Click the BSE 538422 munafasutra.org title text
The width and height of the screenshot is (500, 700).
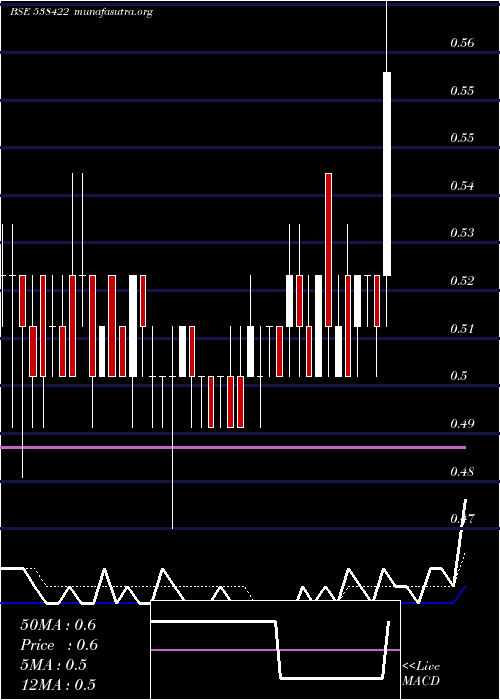coord(82,12)
